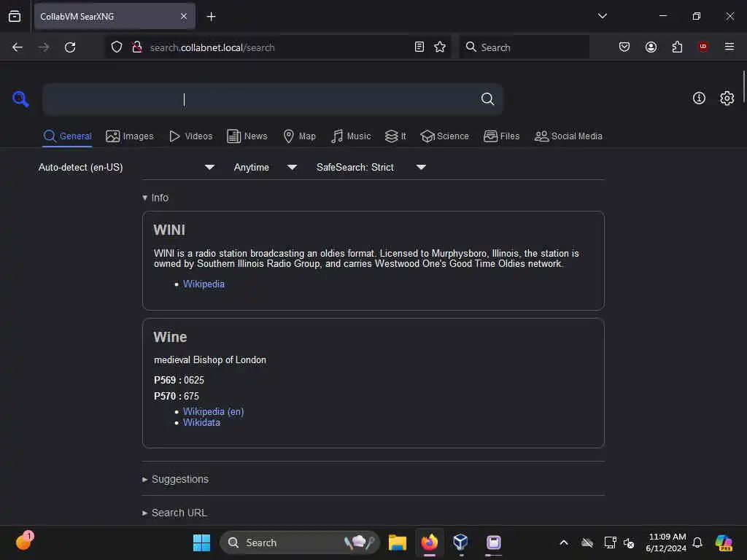Bookmark this page with star icon
This screenshot has height=560, width=747.
440,47
